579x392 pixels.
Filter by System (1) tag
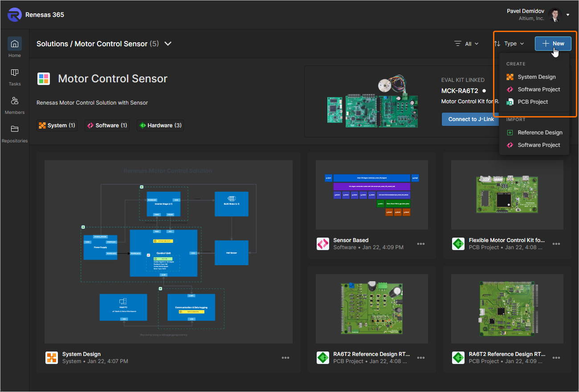[x=57, y=125]
